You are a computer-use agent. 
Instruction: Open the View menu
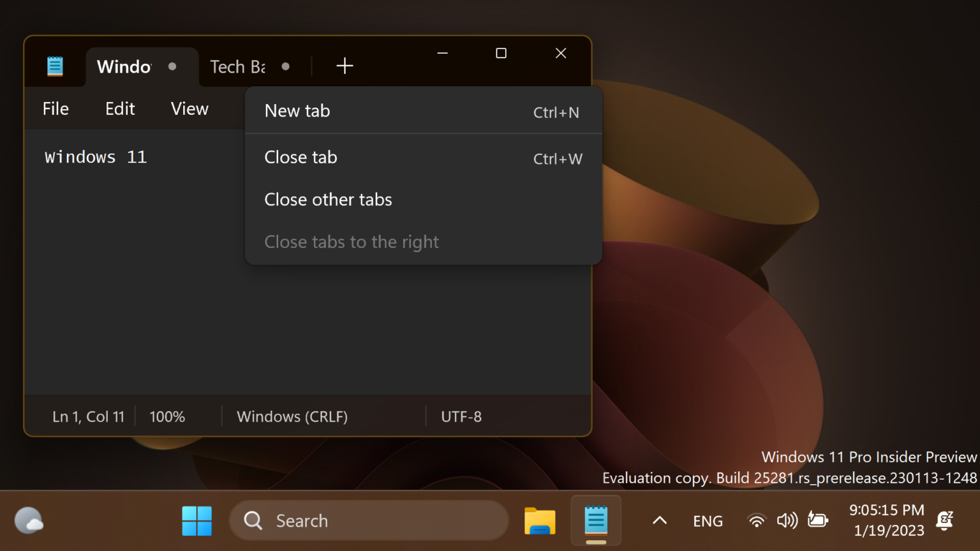click(x=189, y=108)
